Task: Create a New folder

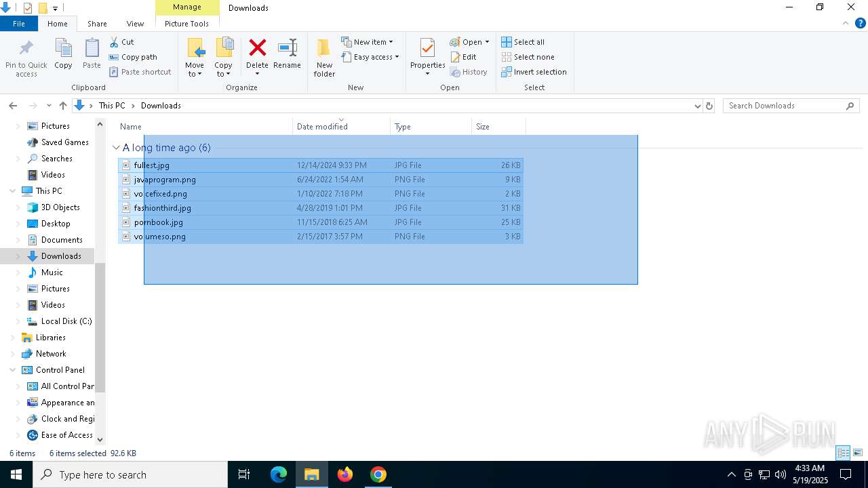Action: [324, 57]
